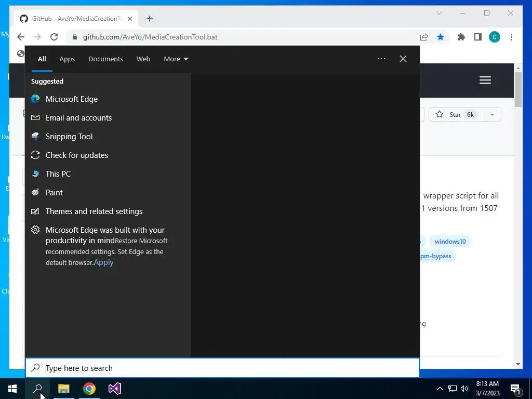The height and width of the screenshot is (399, 532).
Task: Star the repository on GitHub
Action: tap(456, 115)
